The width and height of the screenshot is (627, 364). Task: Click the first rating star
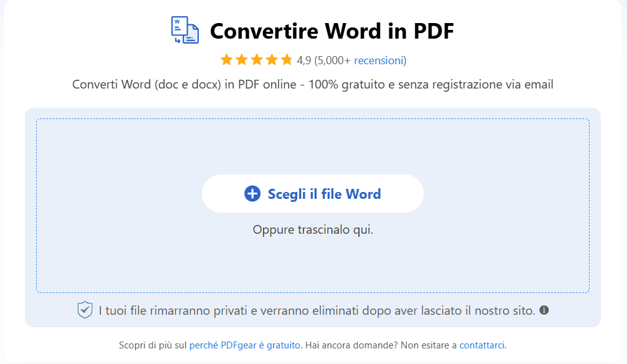tap(228, 60)
